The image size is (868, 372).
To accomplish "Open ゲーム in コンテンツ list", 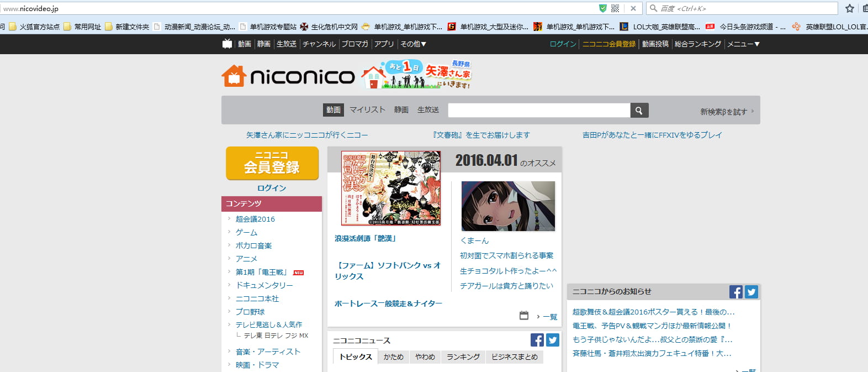I will click(246, 232).
